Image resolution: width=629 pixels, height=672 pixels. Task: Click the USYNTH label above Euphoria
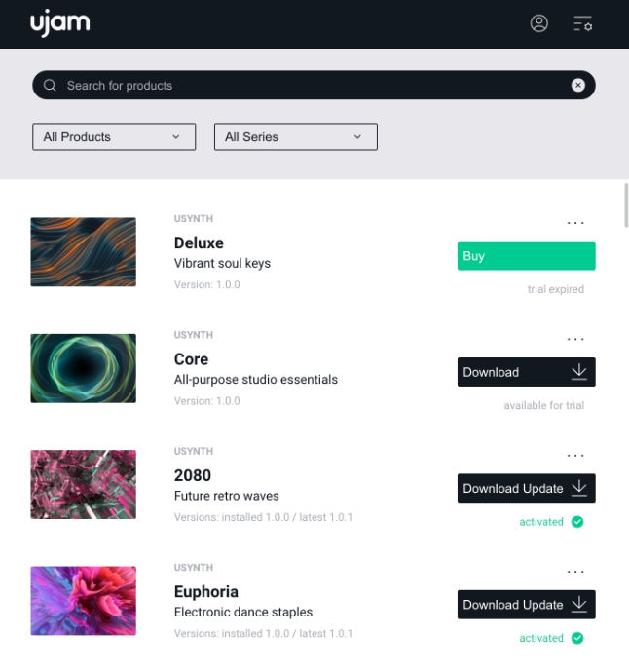[193, 568]
